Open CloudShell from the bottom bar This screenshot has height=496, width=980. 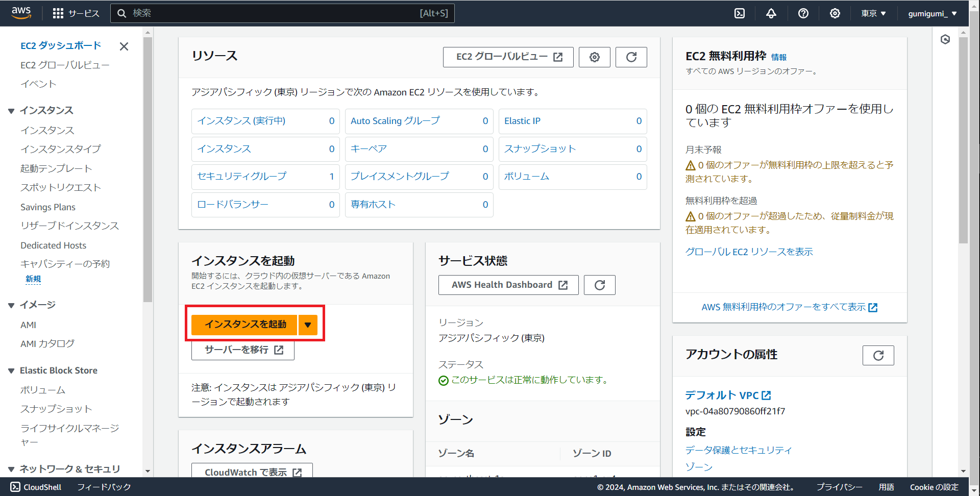point(35,487)
